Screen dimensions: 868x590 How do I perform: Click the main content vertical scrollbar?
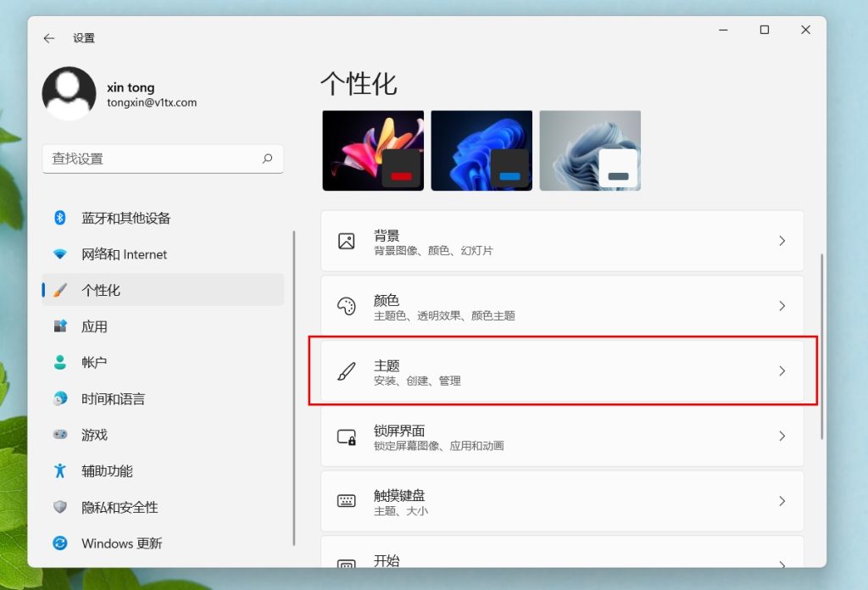[x=821, y=347]
